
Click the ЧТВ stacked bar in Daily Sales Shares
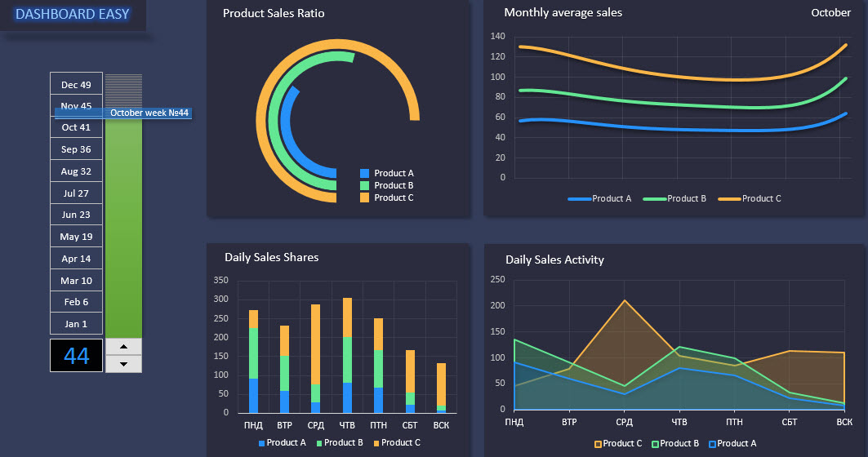pyautogui.click(x=347, y=355)
